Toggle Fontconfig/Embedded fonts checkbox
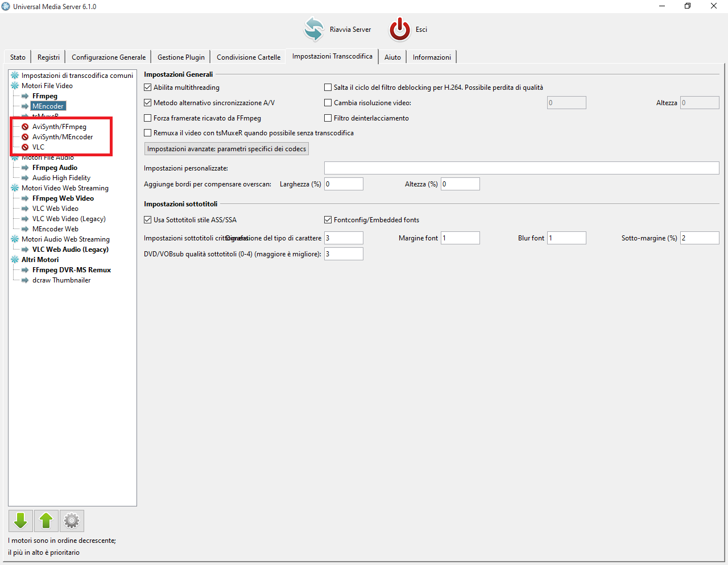This screenshot has width=728, height=565. click(x=328, y=220)
